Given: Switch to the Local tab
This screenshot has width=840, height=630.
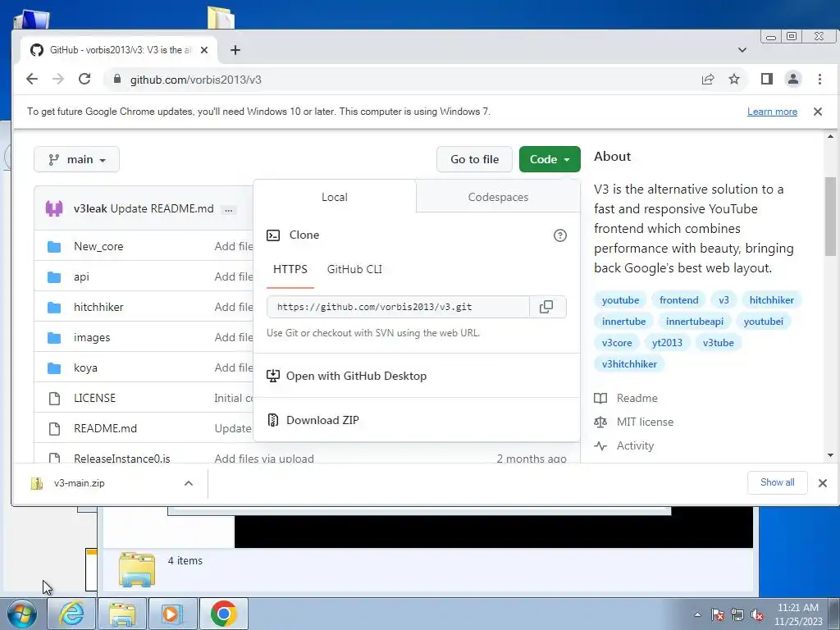Looking at the screenshot, I should (335, 197).
